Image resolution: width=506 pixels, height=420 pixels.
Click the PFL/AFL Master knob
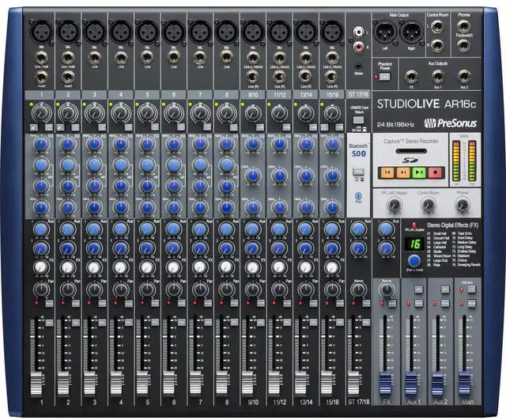(x=393, y=206)
